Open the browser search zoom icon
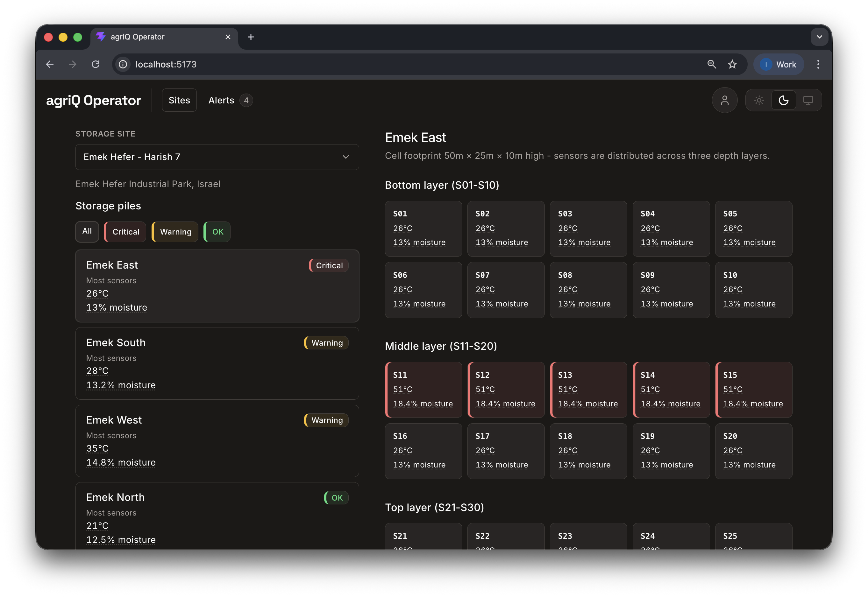868x597 pixels. (712, 64)
